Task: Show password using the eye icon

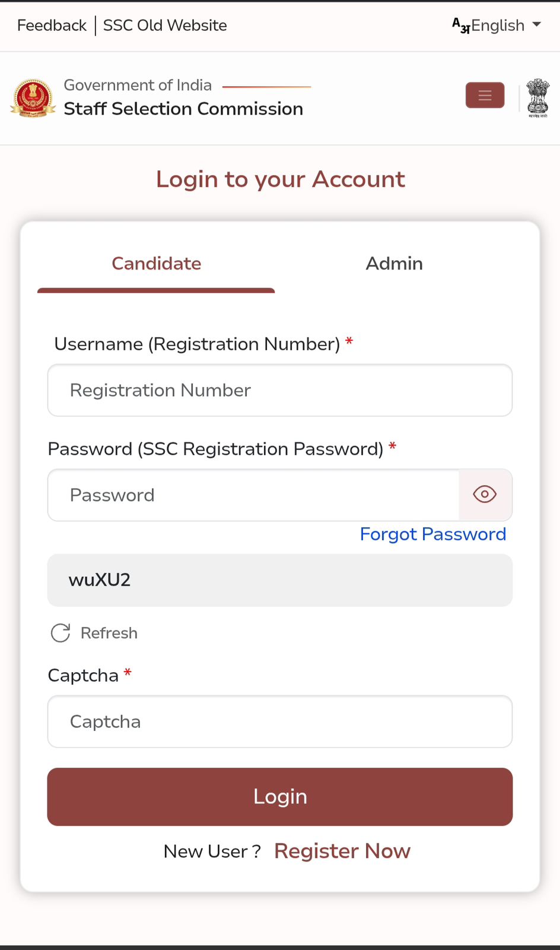Action: click(x=485, y=495)
